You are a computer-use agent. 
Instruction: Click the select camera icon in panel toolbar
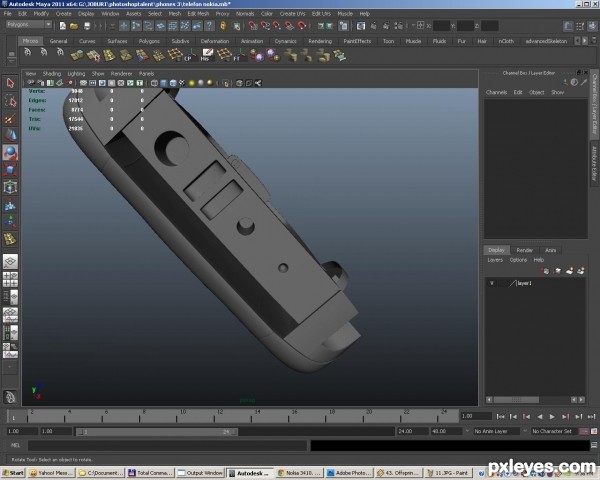pos(31,83)
